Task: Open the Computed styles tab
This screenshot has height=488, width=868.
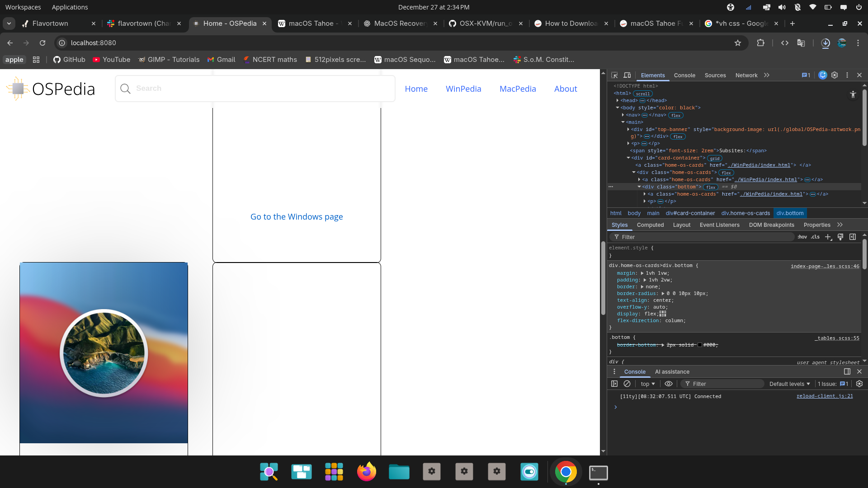Action: point(650,225)
